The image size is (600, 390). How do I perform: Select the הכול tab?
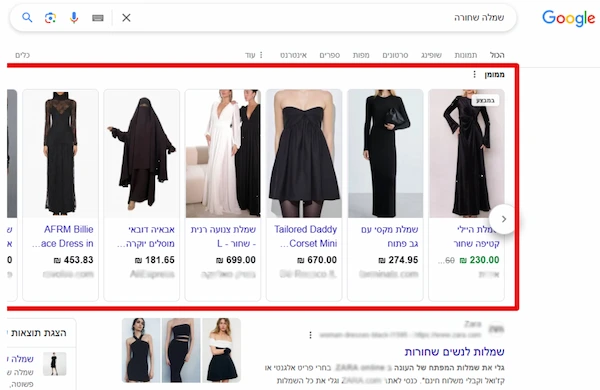point(497,55)
